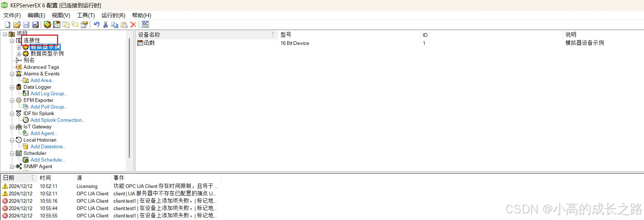Click the Alarms & Events bell icon
The height and width of the screenshot is (220, 644).
coord(19,74)
